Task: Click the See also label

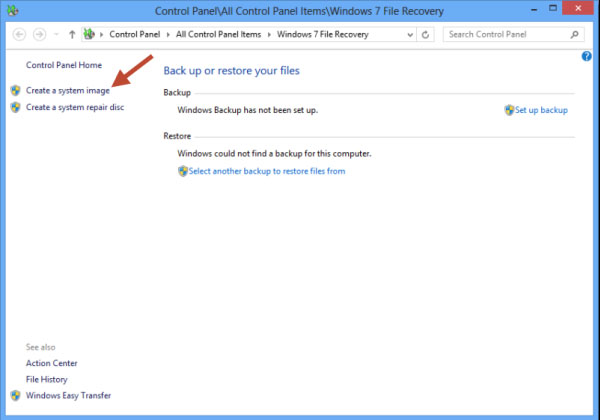Action: (x=41, y=347)
